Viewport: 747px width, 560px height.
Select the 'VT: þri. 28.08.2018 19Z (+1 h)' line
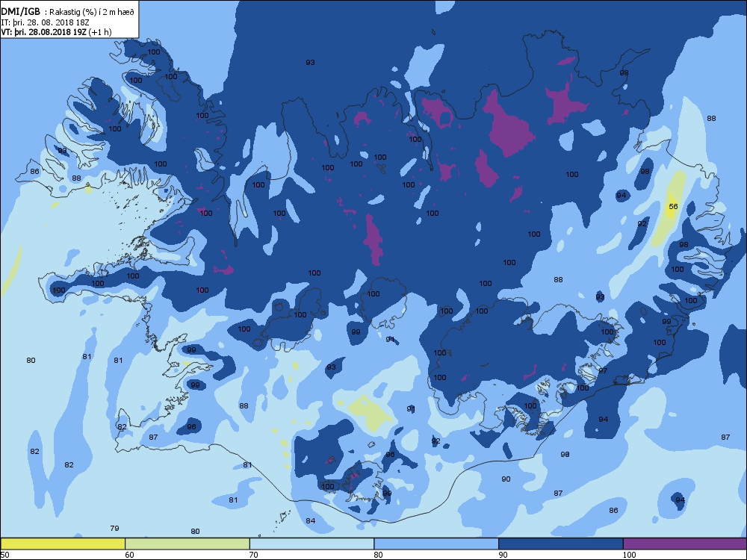point(56,32)
